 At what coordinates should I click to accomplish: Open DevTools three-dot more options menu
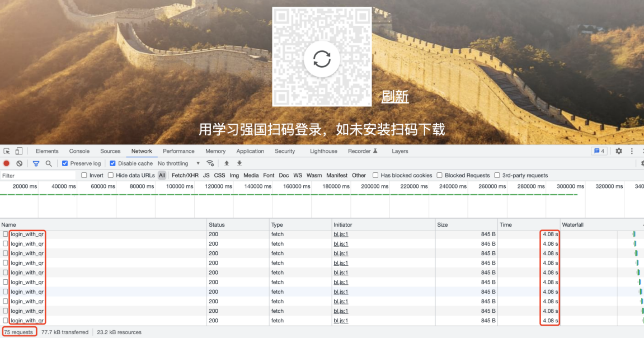click(632, 151)
